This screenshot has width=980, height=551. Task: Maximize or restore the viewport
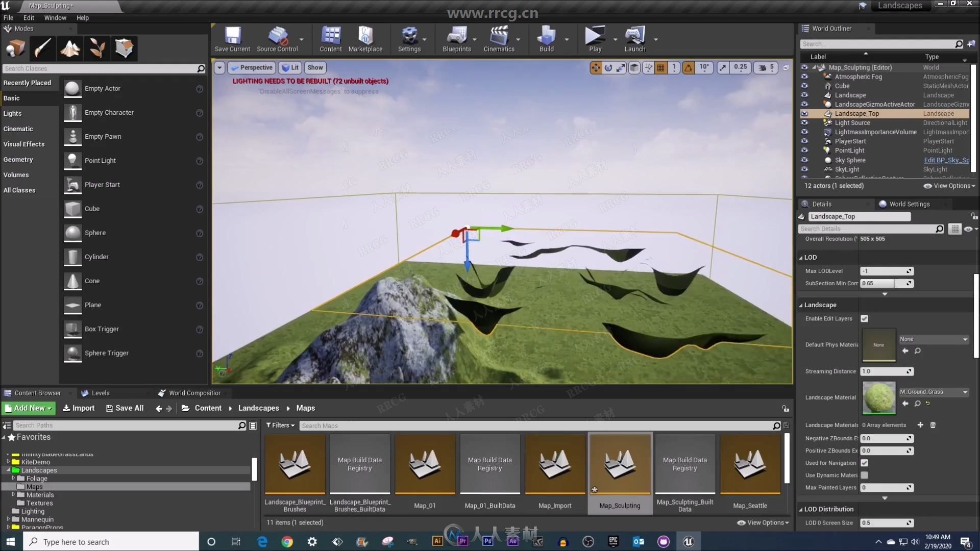[786, 67]
